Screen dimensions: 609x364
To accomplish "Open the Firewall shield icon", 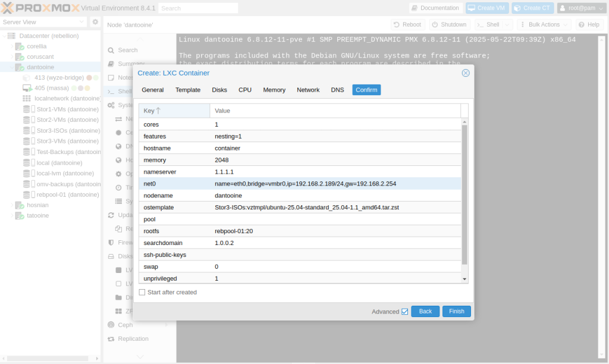I will (111, 243).
